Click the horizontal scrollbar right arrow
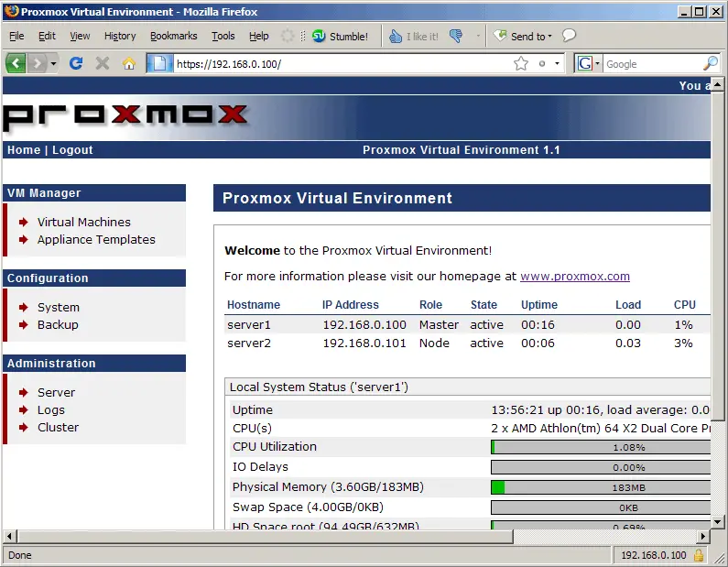This screenshot has height=567, width=728. click(x=703, y=537)
